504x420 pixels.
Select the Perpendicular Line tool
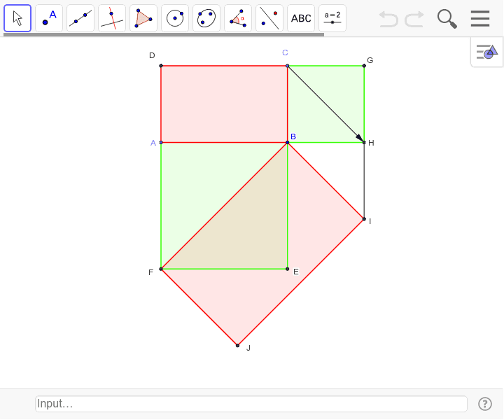pos(112,18)
